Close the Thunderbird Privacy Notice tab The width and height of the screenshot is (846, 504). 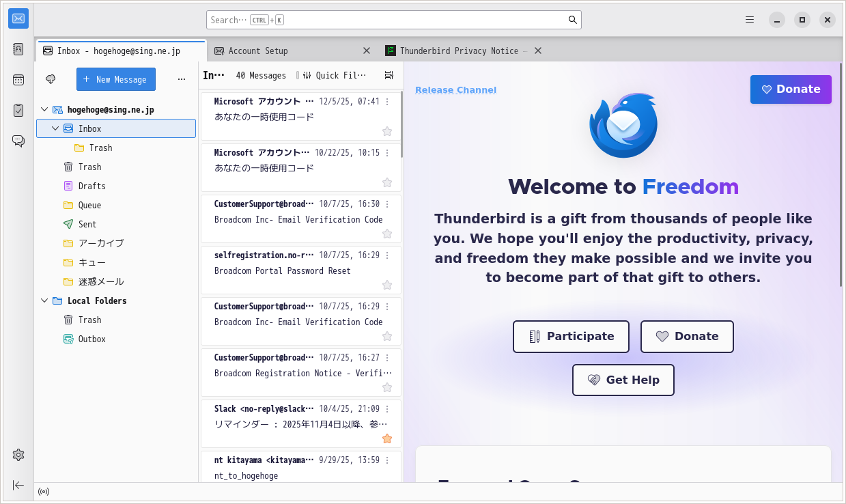(x=538, y=51)
